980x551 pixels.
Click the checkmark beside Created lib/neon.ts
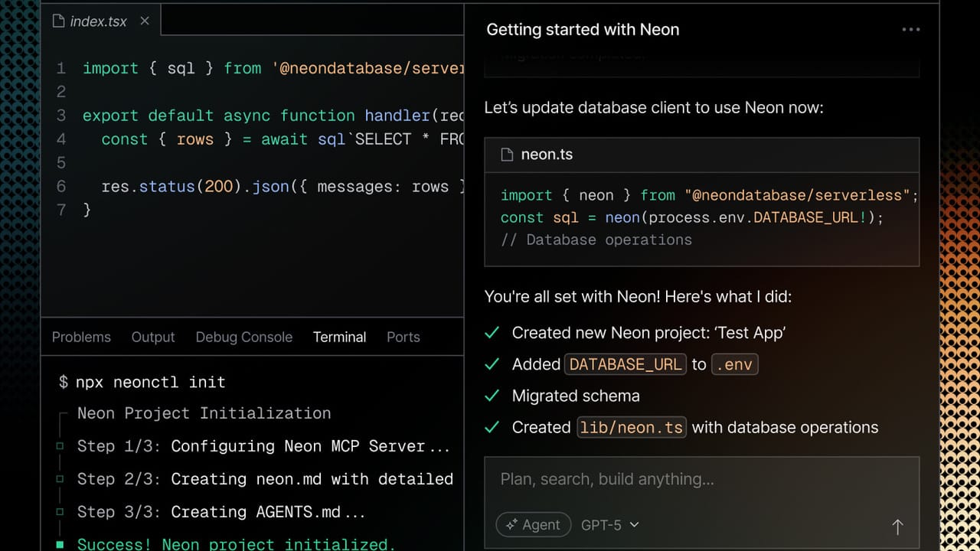point(492,427)
